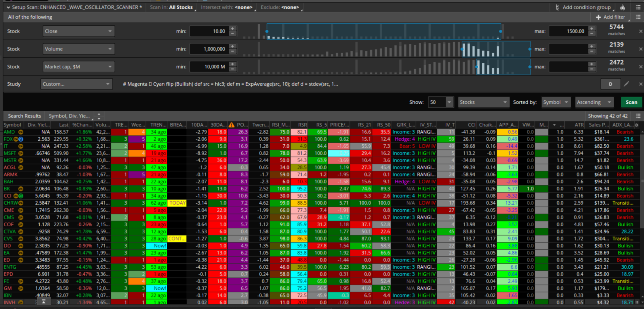Increase the Volume min value with plus stepper
Image resolution: width=644 pixels, height=309 pixels.
tap(233, 46)
